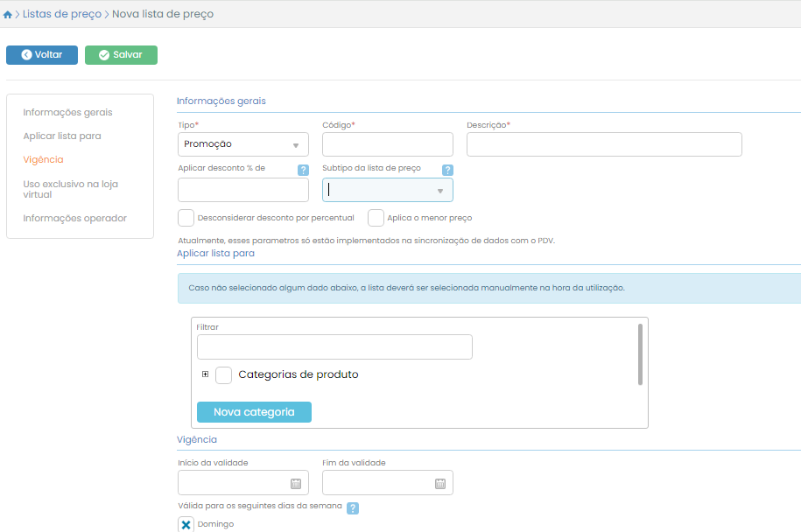Open calendar picker for Início da validade

click(296, 483)
